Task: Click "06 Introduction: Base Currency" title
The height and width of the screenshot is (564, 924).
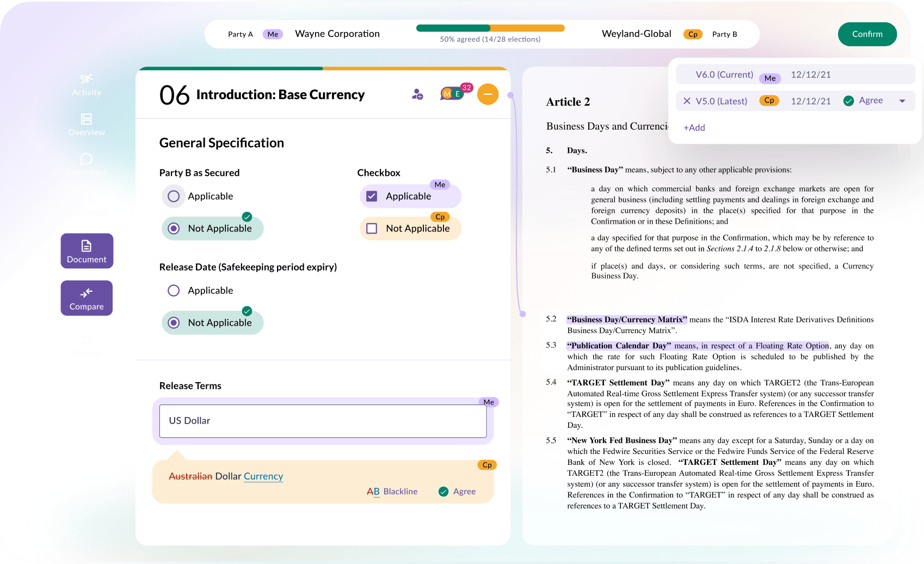Action: pyautogui.click(x=262, y=95)
